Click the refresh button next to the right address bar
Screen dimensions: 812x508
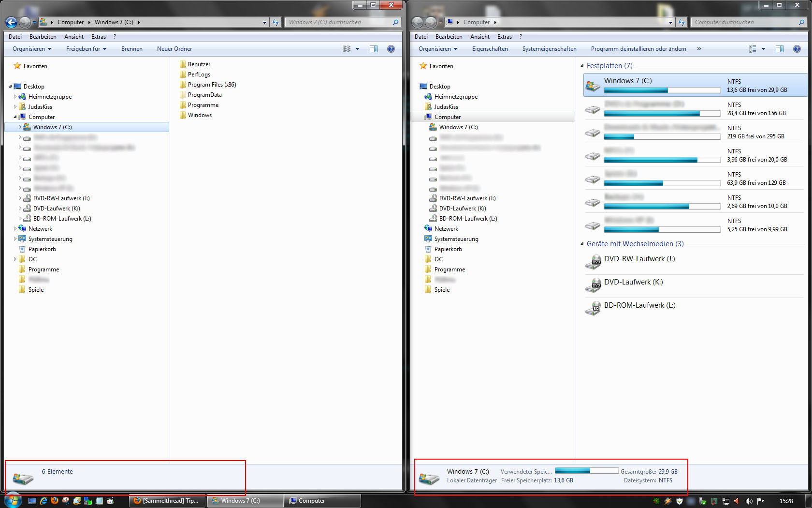[681, 22]
